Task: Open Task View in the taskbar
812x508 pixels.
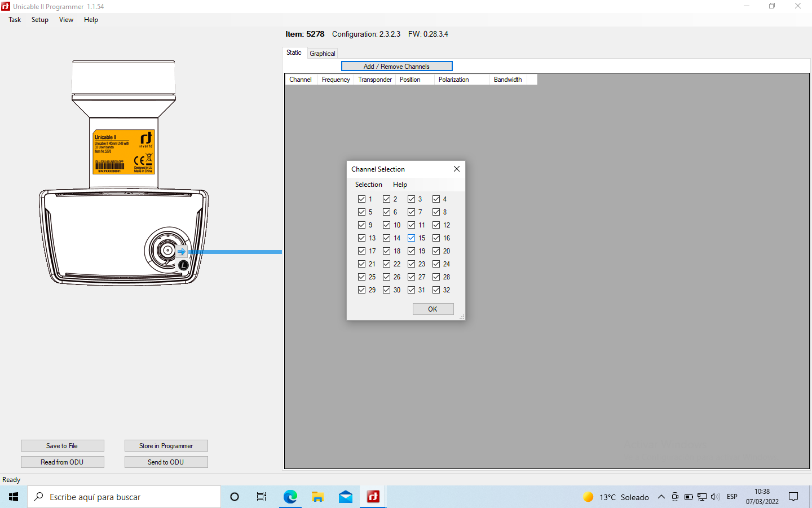Action: [262, 497]
